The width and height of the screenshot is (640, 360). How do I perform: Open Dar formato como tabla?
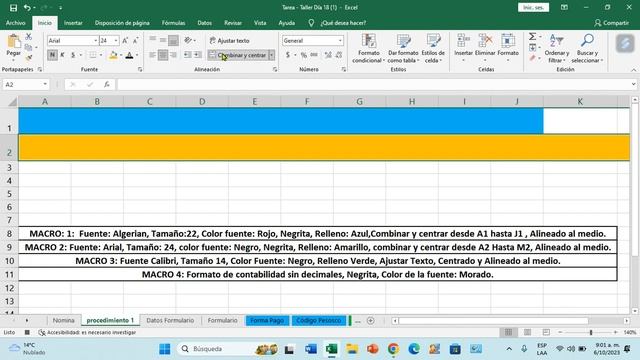pos(403,49)
